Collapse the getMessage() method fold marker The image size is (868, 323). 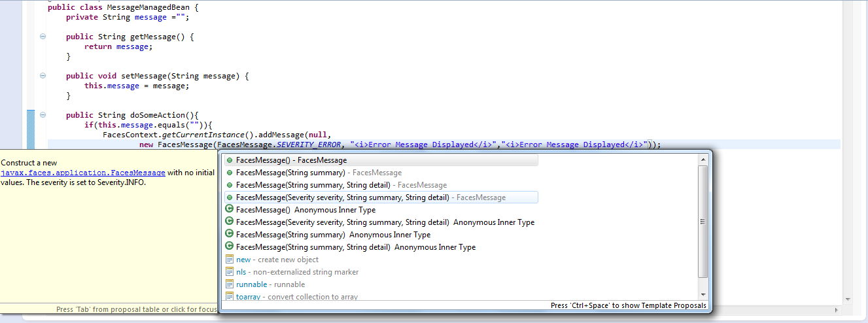[43, 37]
